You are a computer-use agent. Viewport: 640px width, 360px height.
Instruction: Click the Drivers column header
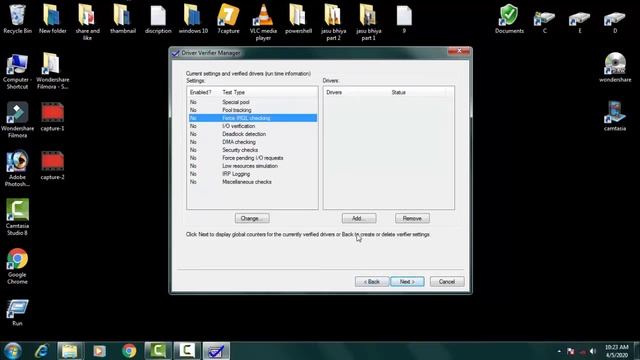click(x=356, y=93)
